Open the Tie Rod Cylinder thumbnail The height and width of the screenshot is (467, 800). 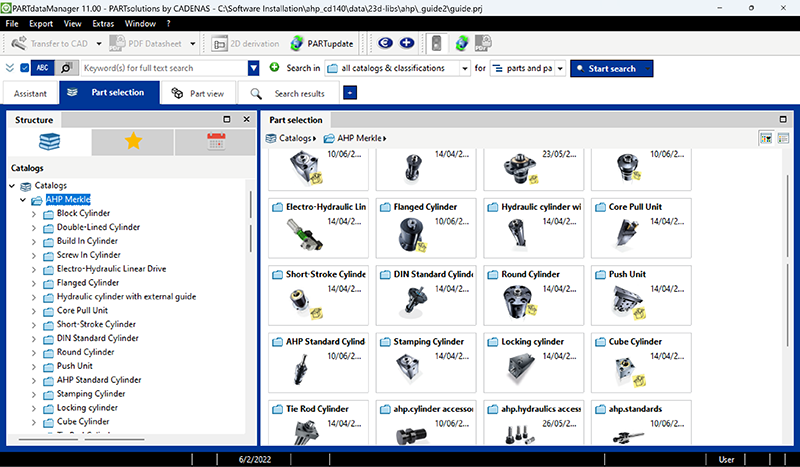point(318,423)
